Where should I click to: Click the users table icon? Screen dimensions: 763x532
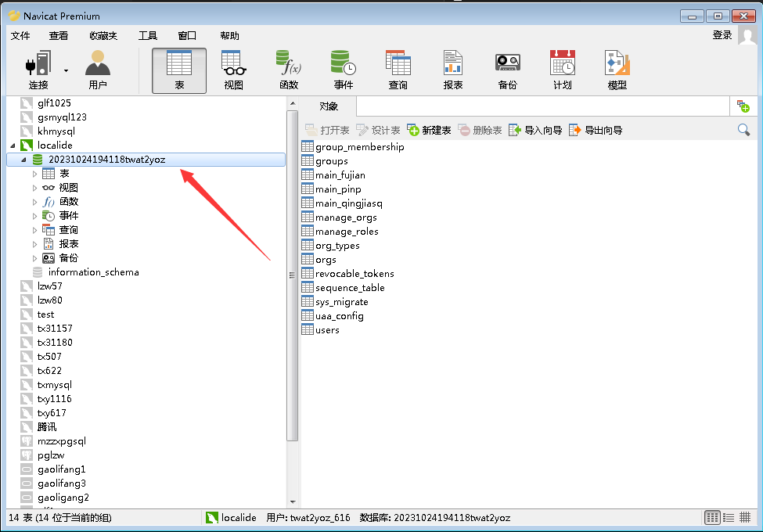(308, 329)
